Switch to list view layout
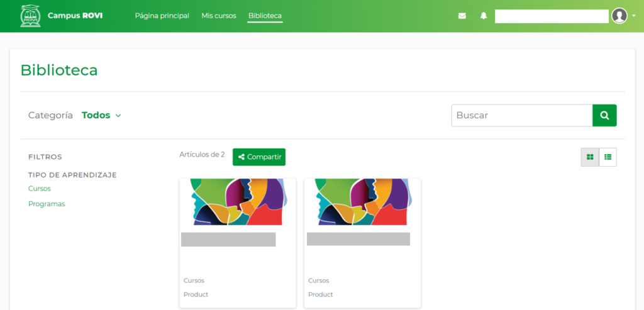Viewport: 644px width, 310px height. pyautogui.click(x=608, y=157)
